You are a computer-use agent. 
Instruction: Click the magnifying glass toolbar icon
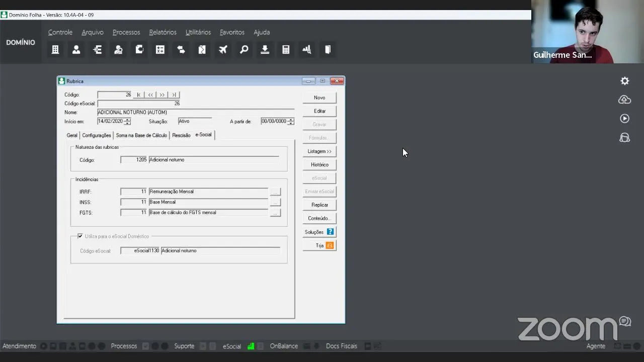244,50
